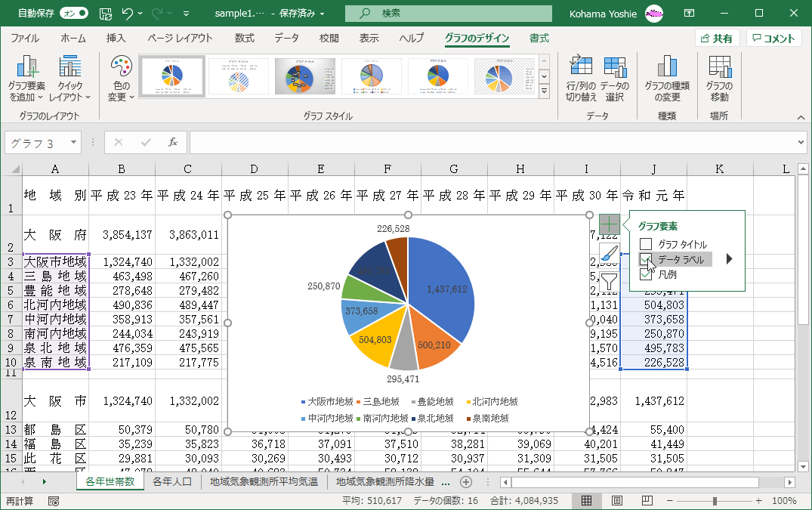
Task: Click Change Chart Type (グラフの種類の変更)
Action: click(x=666, y=79)
